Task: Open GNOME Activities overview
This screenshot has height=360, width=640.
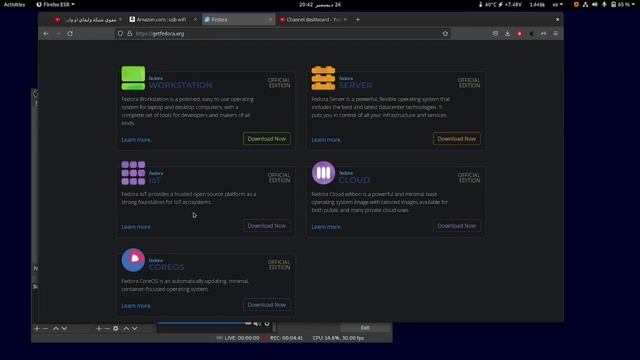Action: (x=14, y=4)
